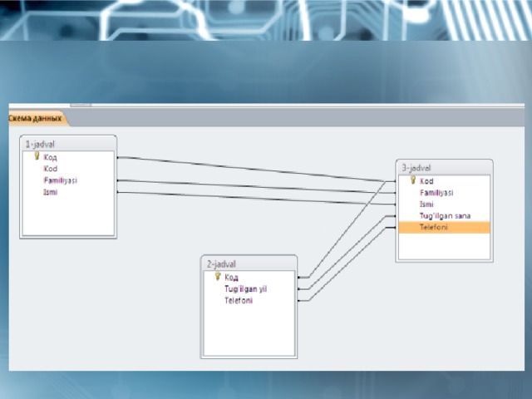Select the relationship line leaving 1-jadval's Код field
Screen dimensions: 532x399
pyautogui.click(x=249, y=168)
